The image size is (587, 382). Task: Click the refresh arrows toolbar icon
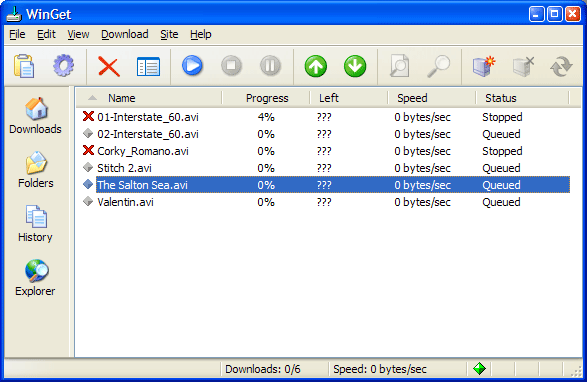point(561,67)
